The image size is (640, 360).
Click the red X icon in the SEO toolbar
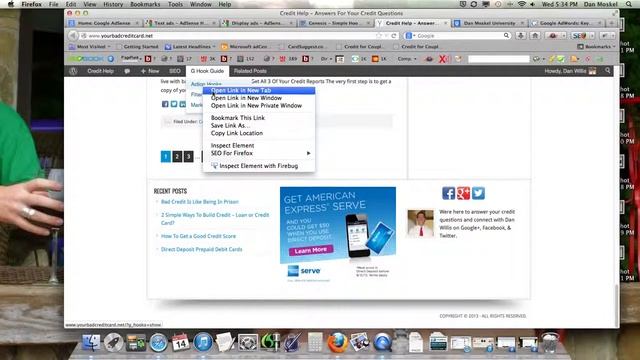(442, 59)
